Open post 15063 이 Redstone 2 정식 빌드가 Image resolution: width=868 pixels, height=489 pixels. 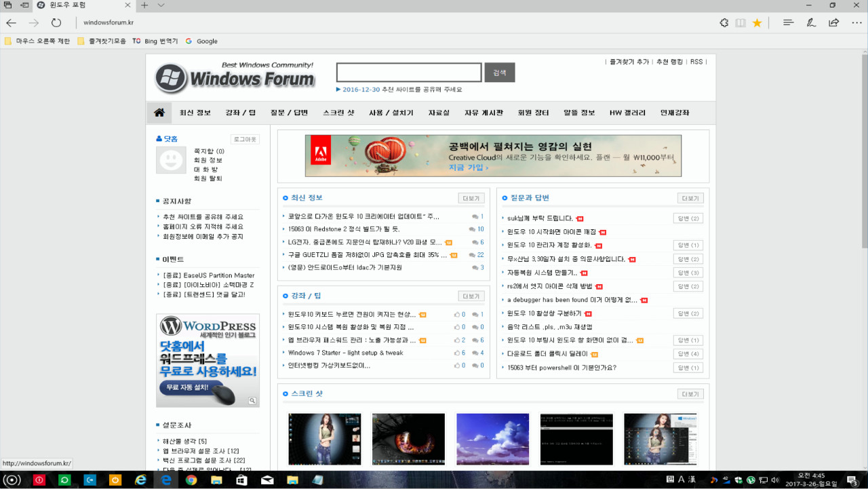(344, 229)
